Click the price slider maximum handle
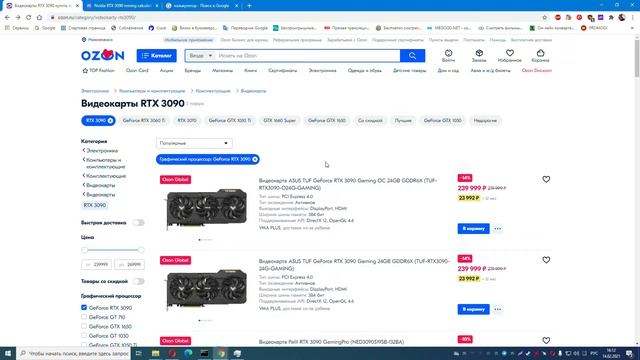The width and height of the screenshot is (640, 360). [x=141, y=250]
